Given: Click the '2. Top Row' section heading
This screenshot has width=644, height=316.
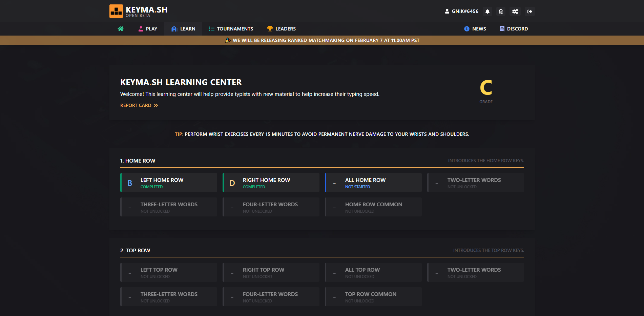Looking at the screenshot, I should tap(135, 251).
